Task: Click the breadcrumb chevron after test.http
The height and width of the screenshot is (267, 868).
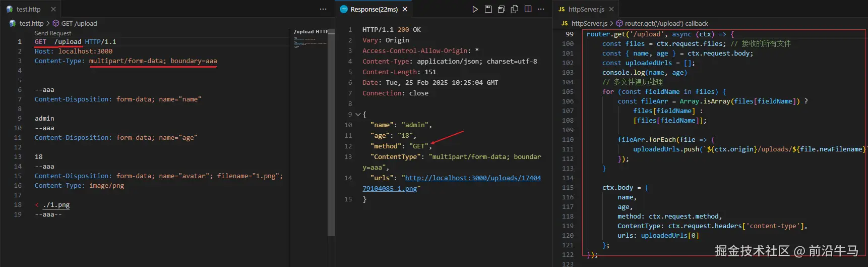Action: [48, 23]
